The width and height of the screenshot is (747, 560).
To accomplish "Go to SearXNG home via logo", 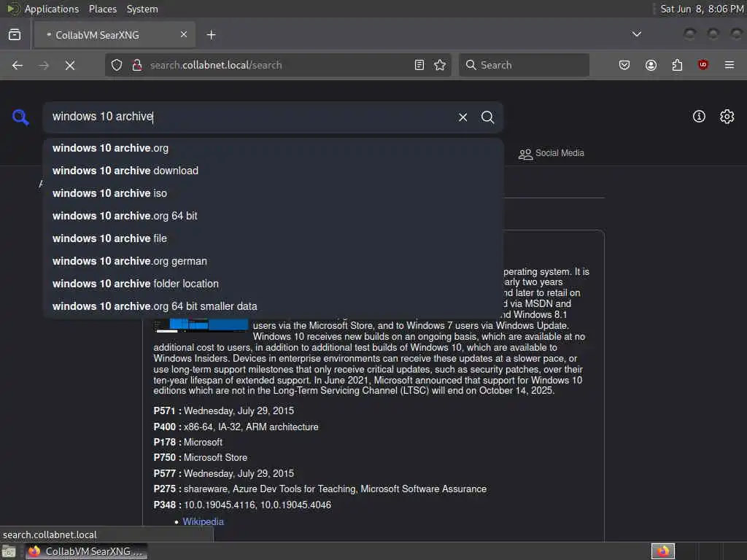I will (20, 117).
